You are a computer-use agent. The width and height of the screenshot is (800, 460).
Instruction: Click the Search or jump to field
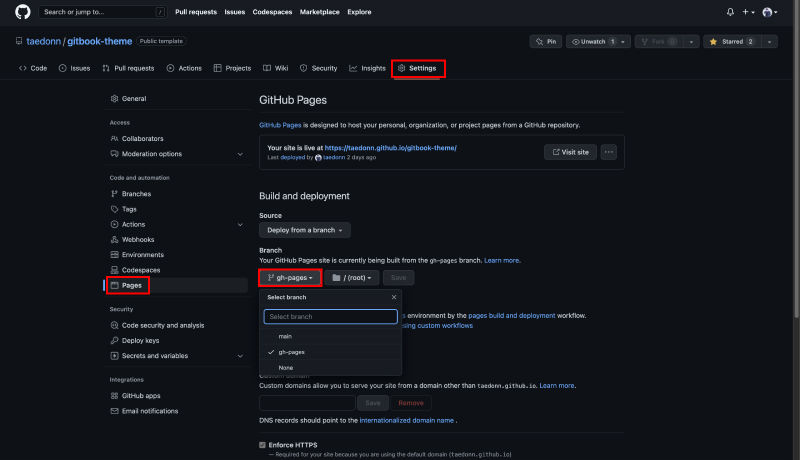pos(103,12)
